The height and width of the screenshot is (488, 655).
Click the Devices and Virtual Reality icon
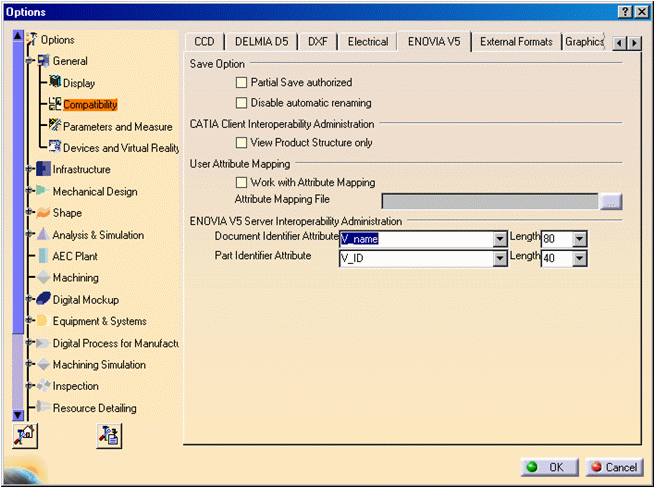[x=55, y=147]
